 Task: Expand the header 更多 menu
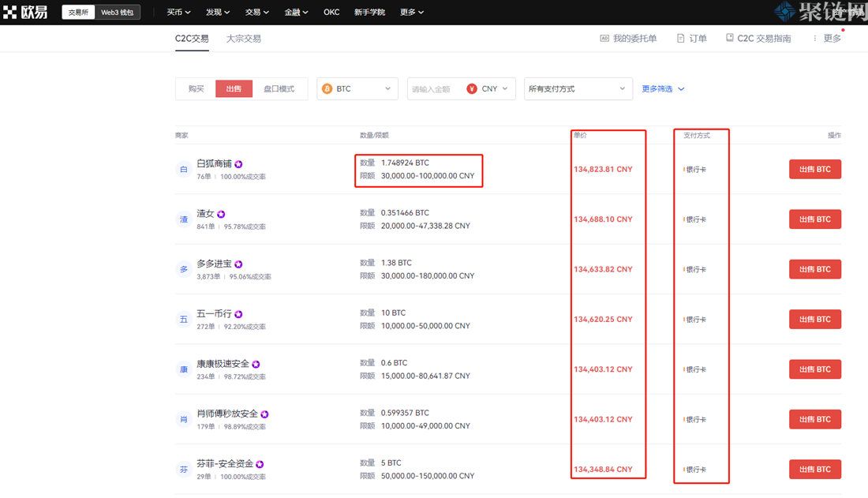412,12
